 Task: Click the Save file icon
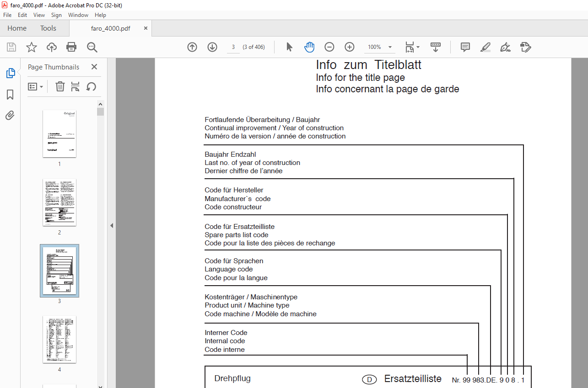click(x=11, y=47)
